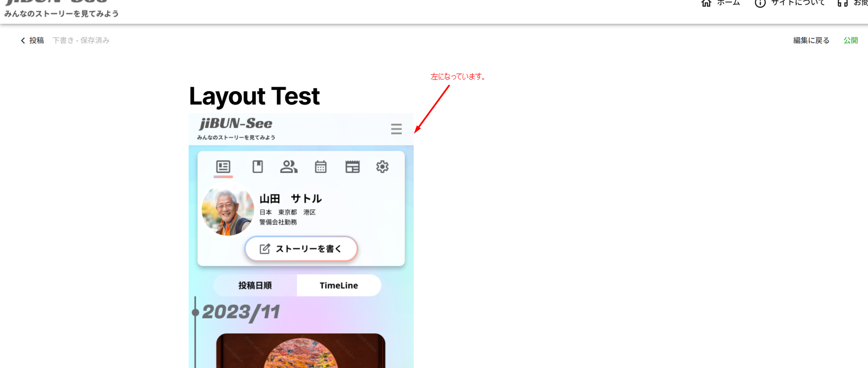Switch to the TimeLine tab
868x368 pixels.
click(x=339, y=286)
